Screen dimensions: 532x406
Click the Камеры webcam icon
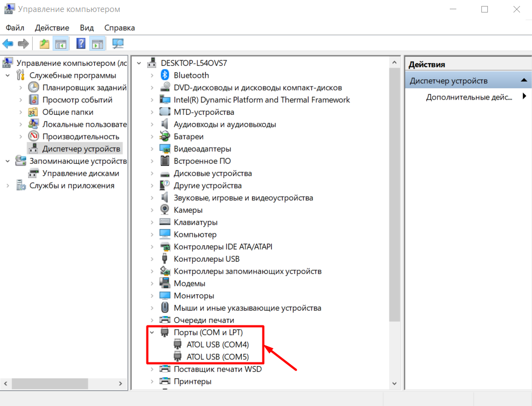[165, 210]
